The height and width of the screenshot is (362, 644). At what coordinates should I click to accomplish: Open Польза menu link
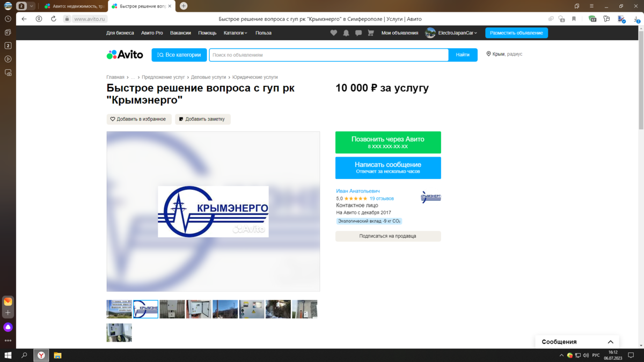coord(264,33)
